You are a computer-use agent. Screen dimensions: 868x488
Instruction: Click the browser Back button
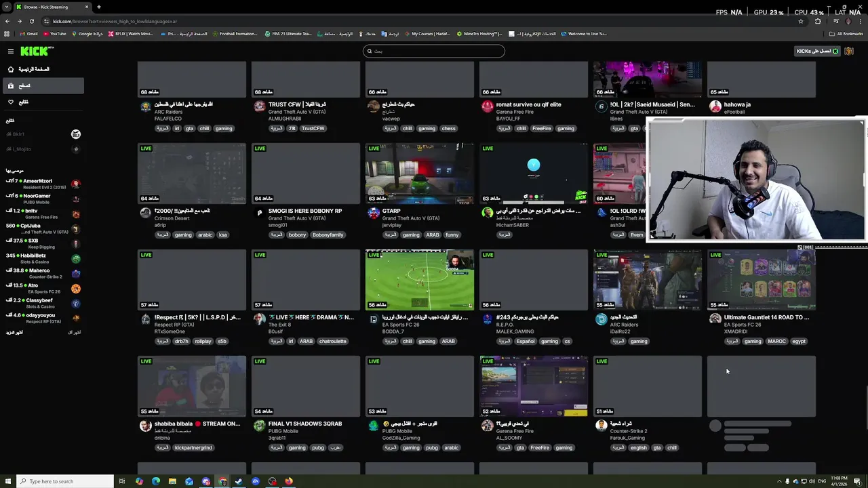pos(7,21)
